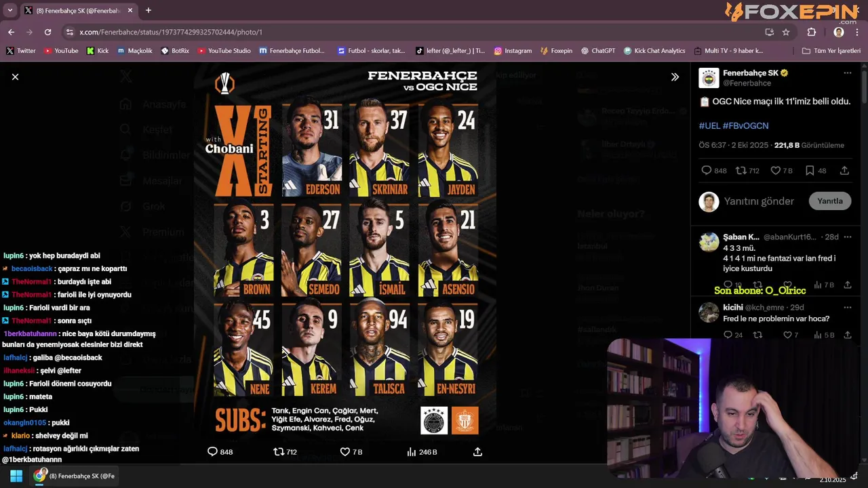Open more options for Fenerbahçe SK tweet
This screenshot has width=868, height=488.
(x=847, y=73)
